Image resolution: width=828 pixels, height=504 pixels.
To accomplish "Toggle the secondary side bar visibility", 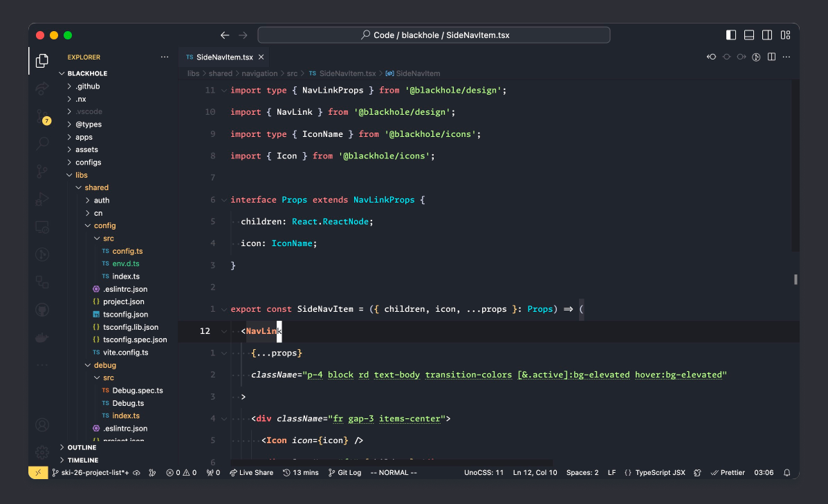I will 767,35.
